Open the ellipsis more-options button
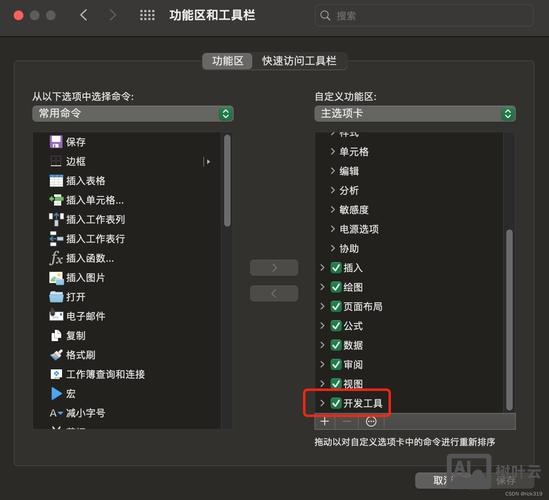 (371, 421)
